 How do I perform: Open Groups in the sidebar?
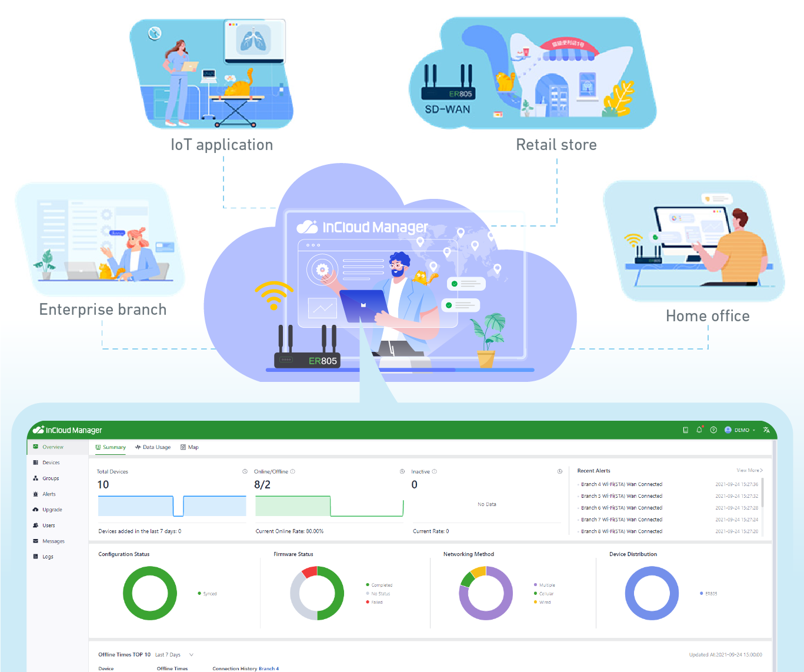coord(58,478)
